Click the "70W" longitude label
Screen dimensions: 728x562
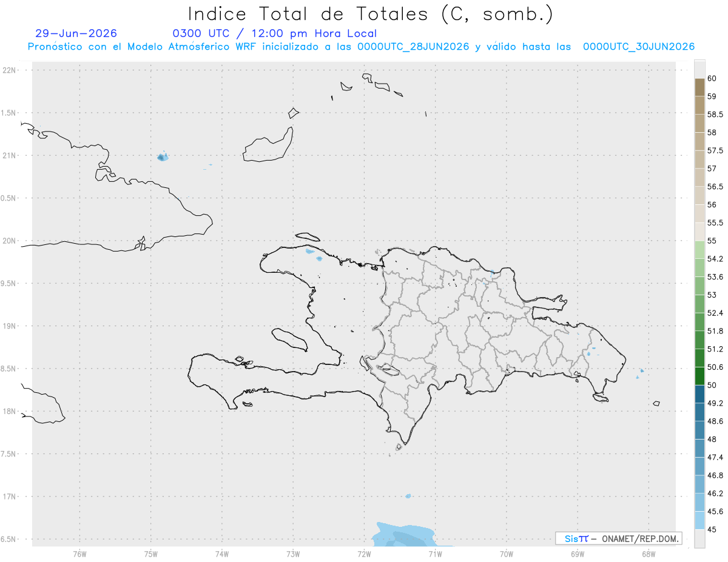click(507, 555)
